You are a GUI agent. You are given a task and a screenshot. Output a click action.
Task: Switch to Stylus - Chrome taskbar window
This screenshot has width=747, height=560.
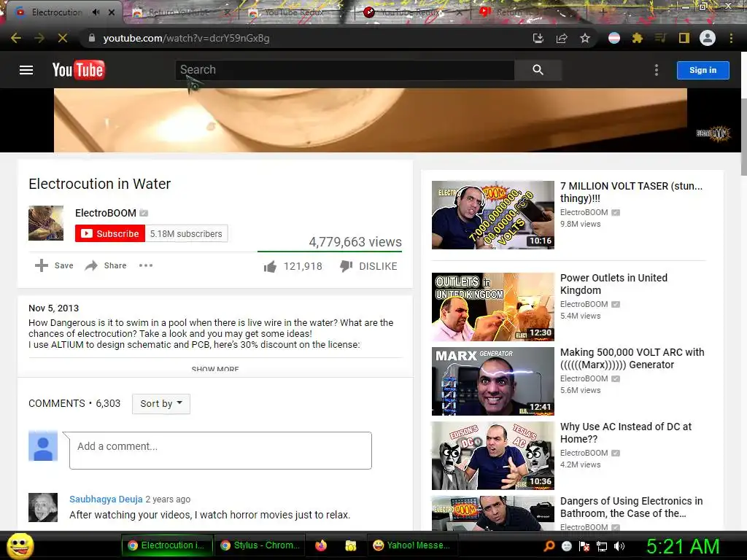click(x=260, y=545)
